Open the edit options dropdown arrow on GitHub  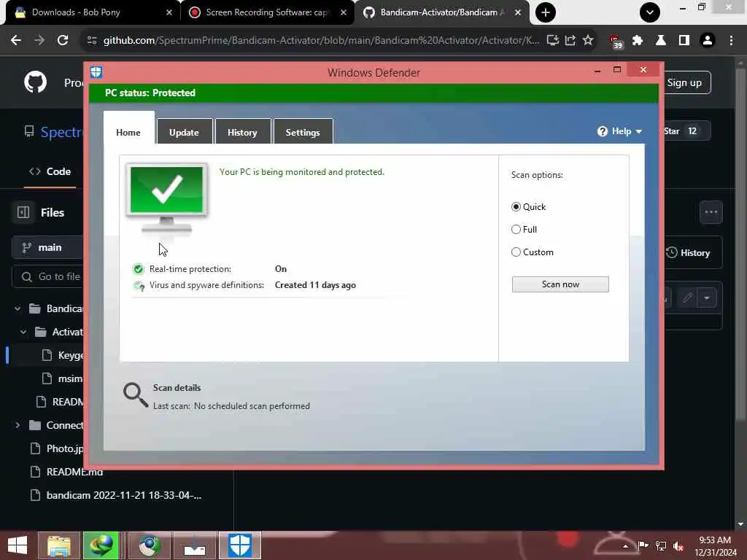point(707,298)
